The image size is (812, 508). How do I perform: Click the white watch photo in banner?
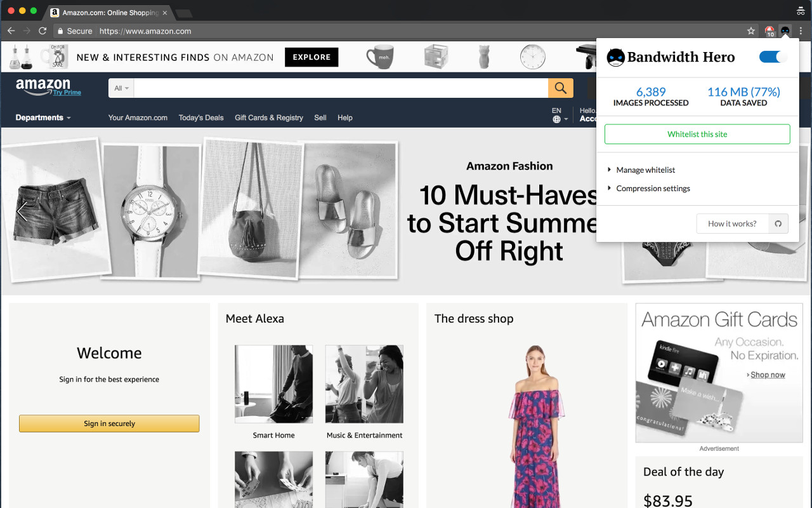tap(152, 211)
